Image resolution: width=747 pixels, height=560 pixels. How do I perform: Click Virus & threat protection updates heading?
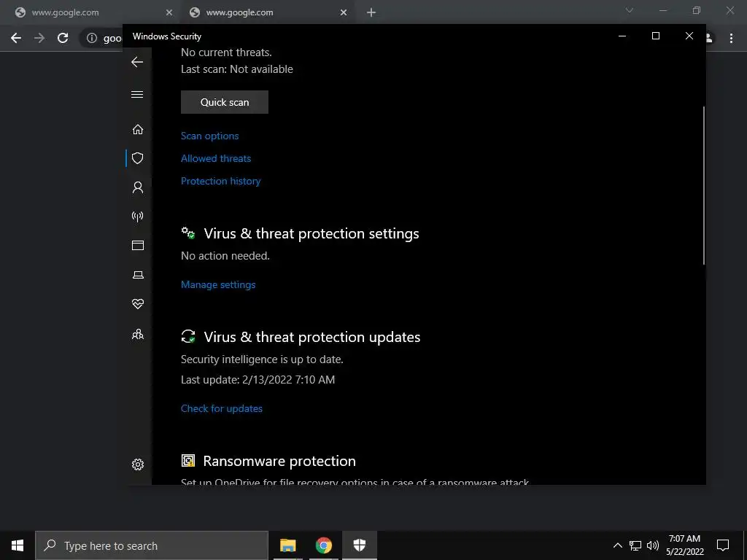[312, 337]
